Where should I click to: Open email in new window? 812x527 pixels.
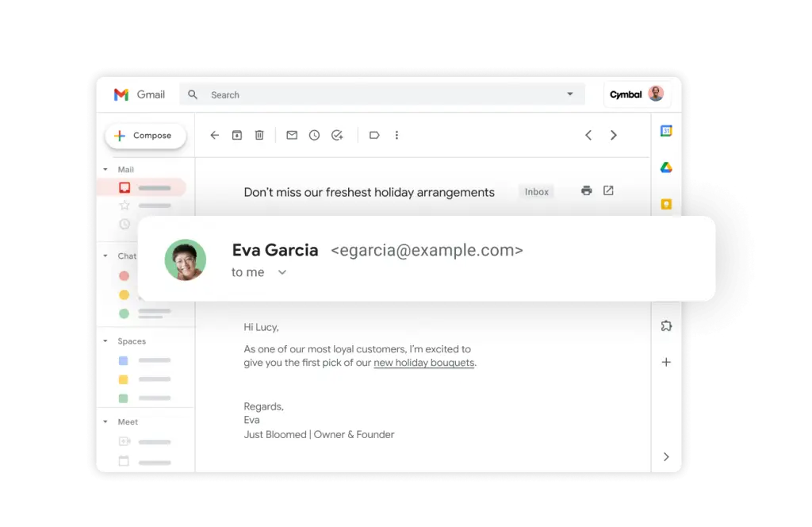coord(608,190)
